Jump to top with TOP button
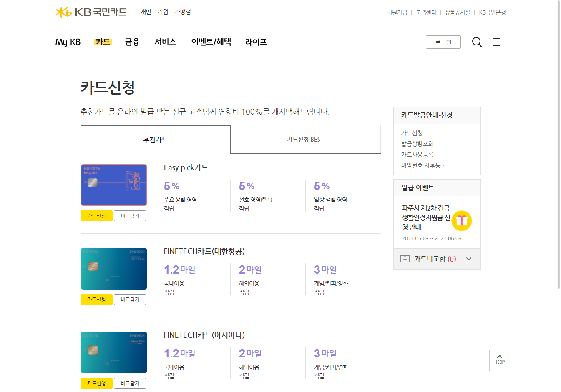 coord(500,360)
